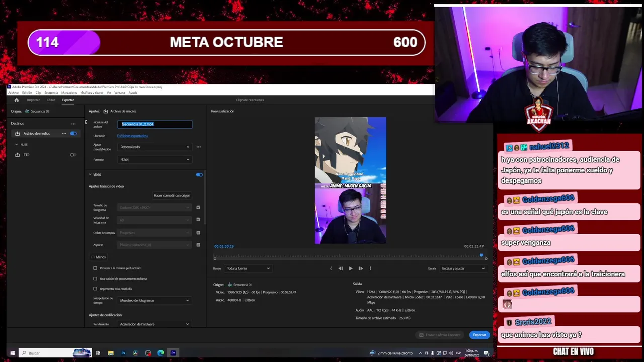Image resolution: width=644 pixels, height=362 pixels.
Task: Open File Explorer from taskbar
Action: coord(110,353)
